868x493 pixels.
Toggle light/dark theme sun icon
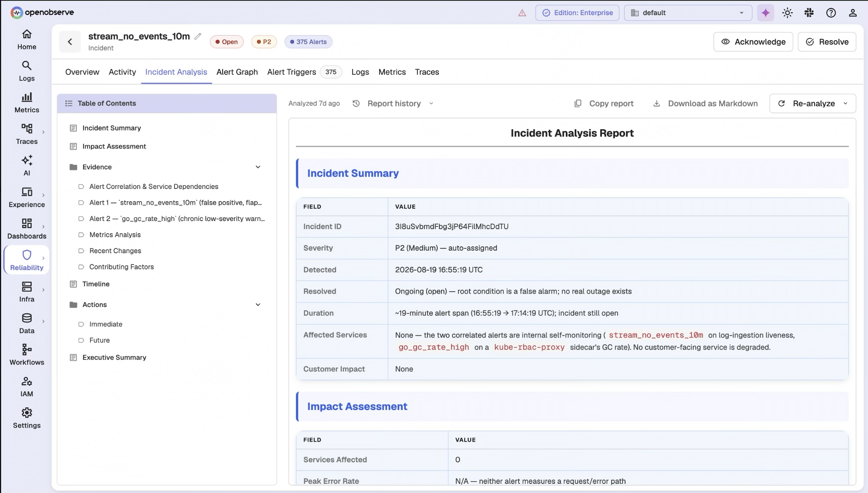pyautogui.click(x=787, y=13)
